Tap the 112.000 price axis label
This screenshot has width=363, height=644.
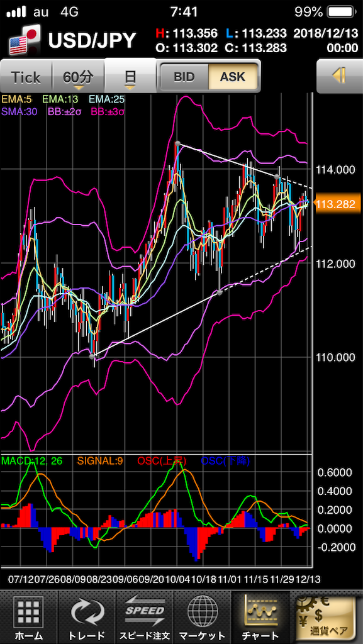click(334, 264)
